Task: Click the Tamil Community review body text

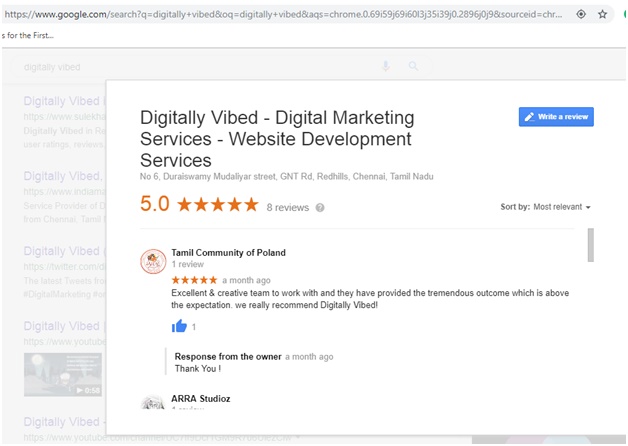Action: point(370,299)
